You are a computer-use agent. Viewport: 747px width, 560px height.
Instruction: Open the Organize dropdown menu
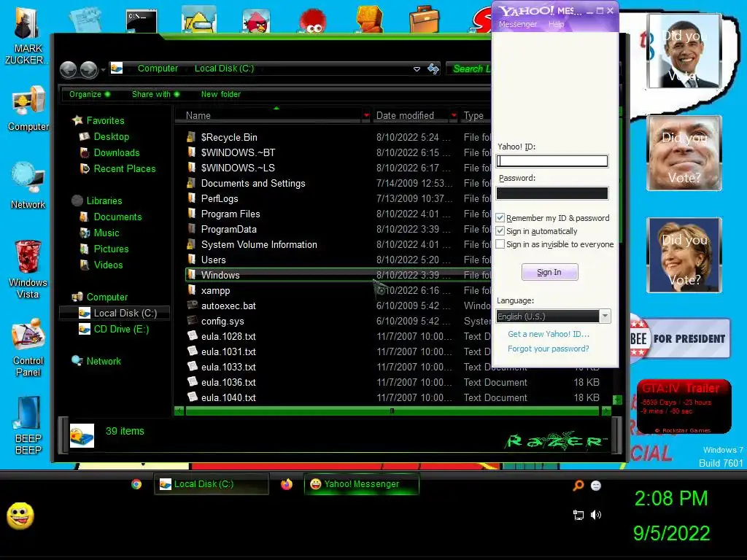coord(90,94)
